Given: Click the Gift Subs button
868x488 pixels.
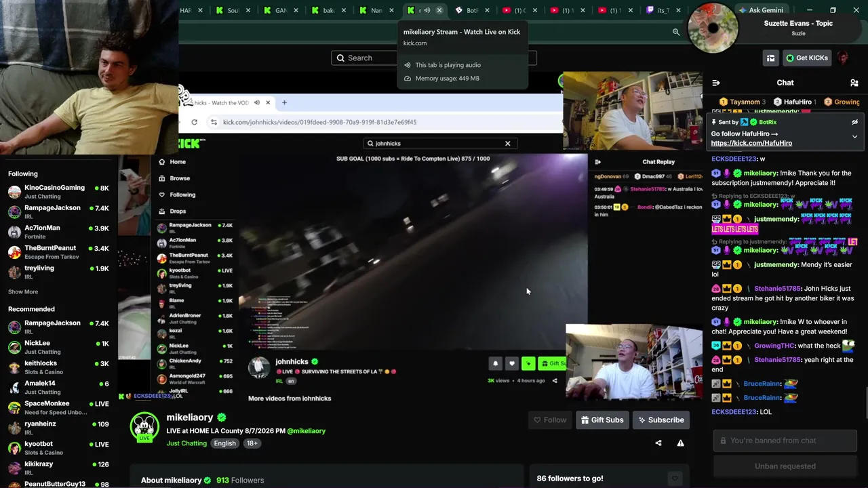Looking at the screenshot, I should click(x=602, y=420).
